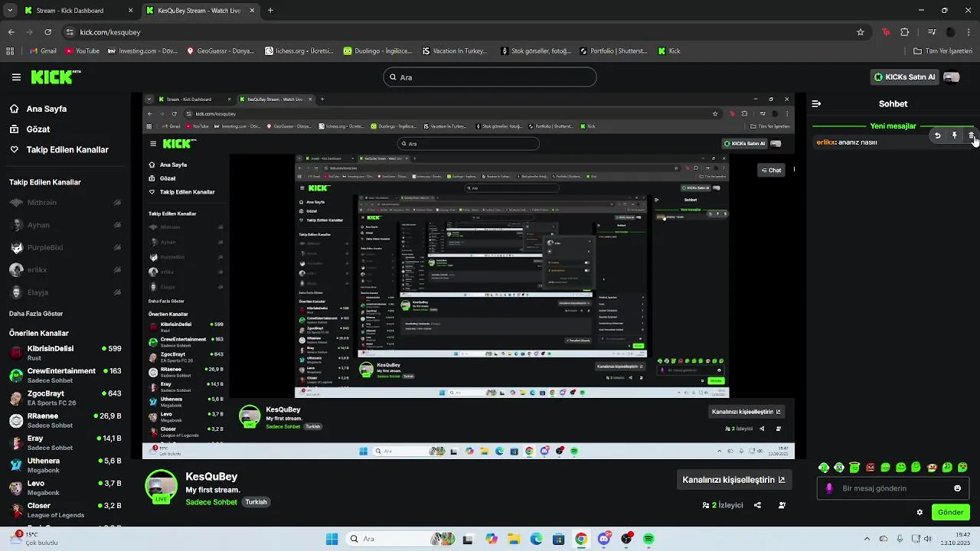980x551 pixels.
Task: Click the Kick Ara search field
Action: pos(489,77)
